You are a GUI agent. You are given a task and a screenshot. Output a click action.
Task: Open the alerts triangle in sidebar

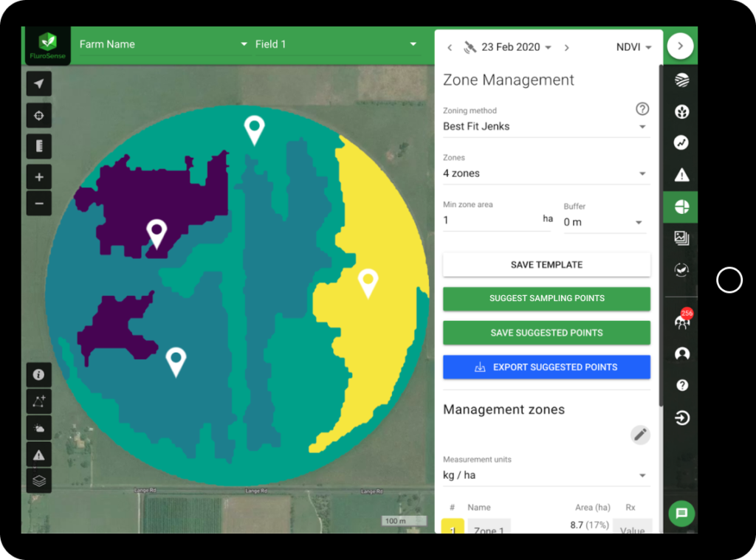click(681, 175)
